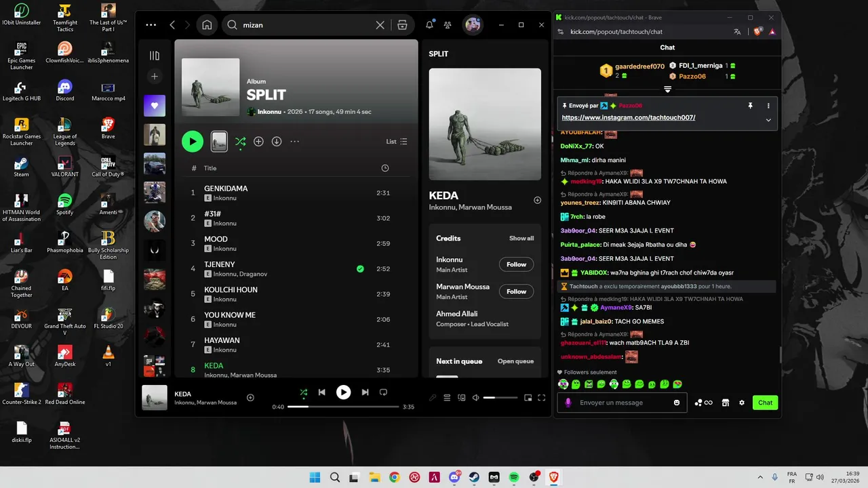Toggle repeat in the player bar
Image resolution: width=868 pixels, height=488 pixels.
(383, 392)
